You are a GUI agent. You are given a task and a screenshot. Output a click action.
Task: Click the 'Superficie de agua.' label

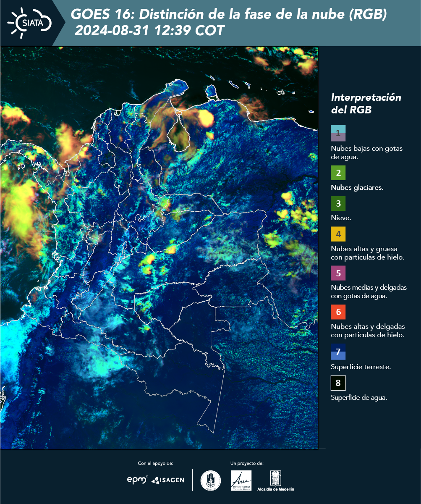359,398
